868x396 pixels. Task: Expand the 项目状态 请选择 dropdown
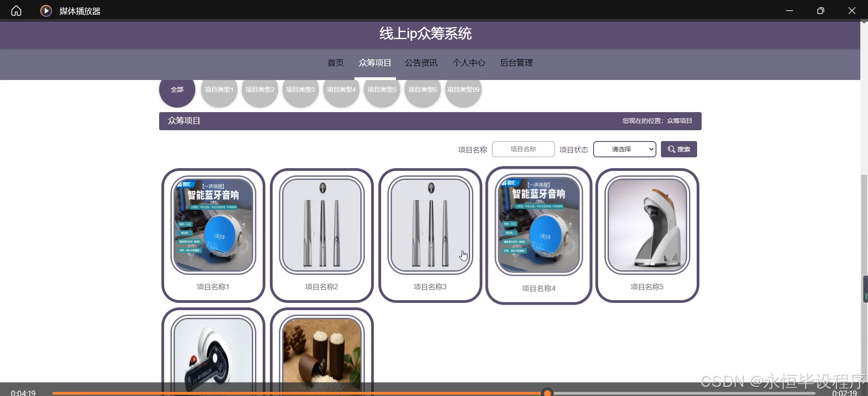[625, 149]
